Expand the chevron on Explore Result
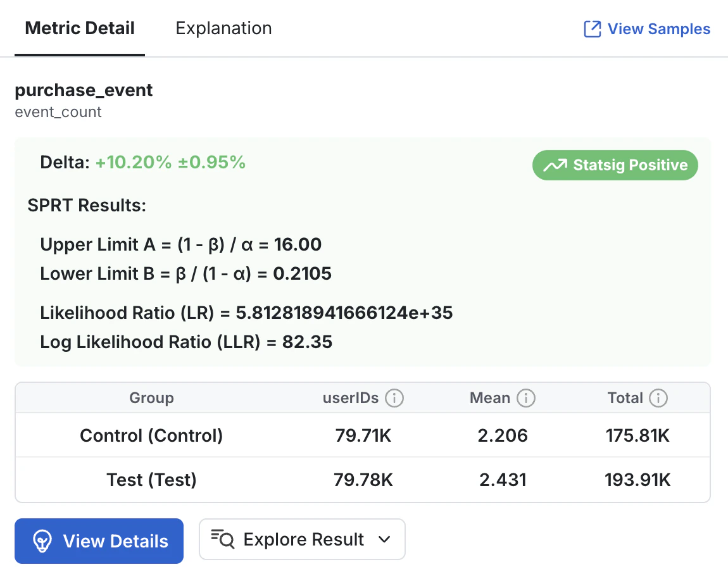 tap(384, 539)
